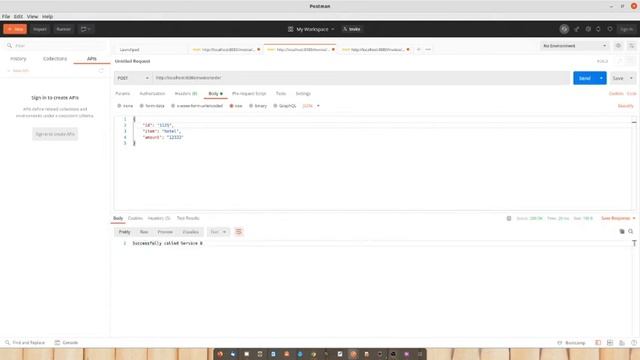
Task: Add a new request tab with plus
Action: 418,49
